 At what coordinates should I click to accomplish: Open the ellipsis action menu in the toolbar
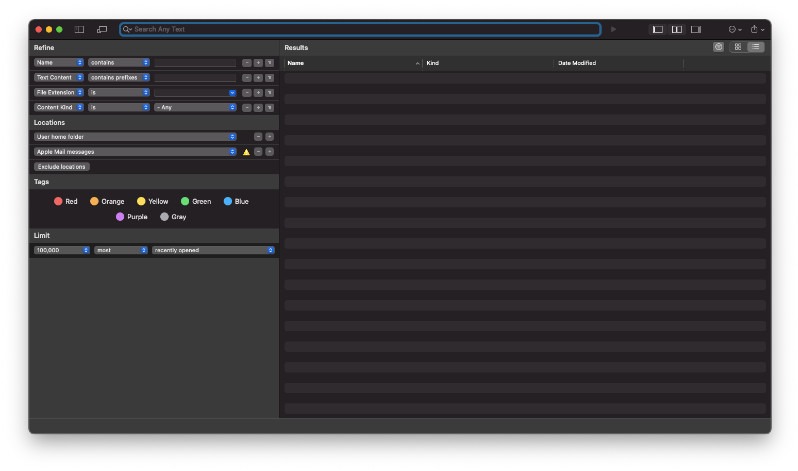pyautogui.click(x=734, y=30)
